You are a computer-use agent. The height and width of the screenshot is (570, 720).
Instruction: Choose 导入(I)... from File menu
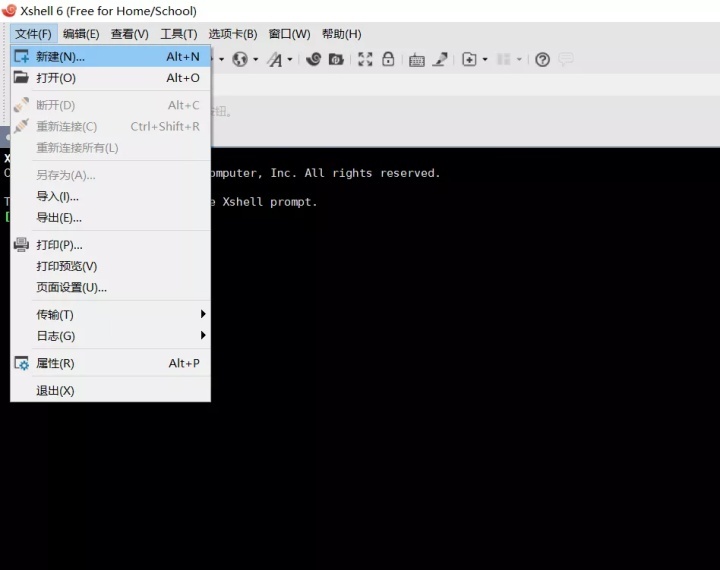coord(110,196)
